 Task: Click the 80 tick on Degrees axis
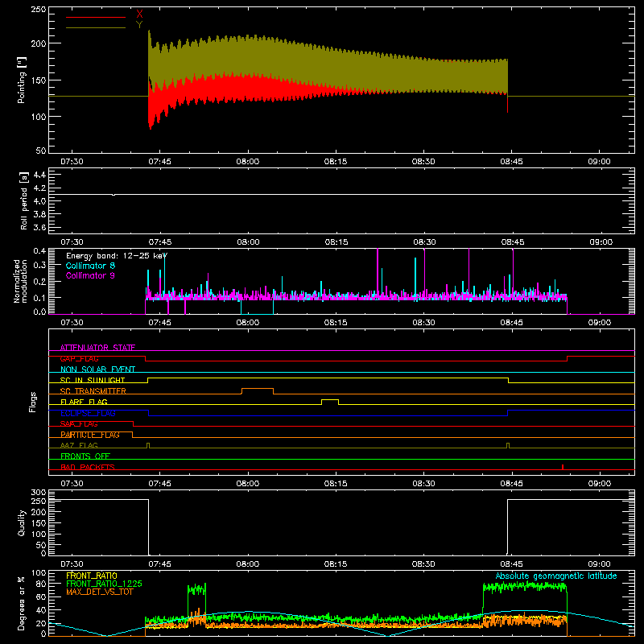point(42,584)
